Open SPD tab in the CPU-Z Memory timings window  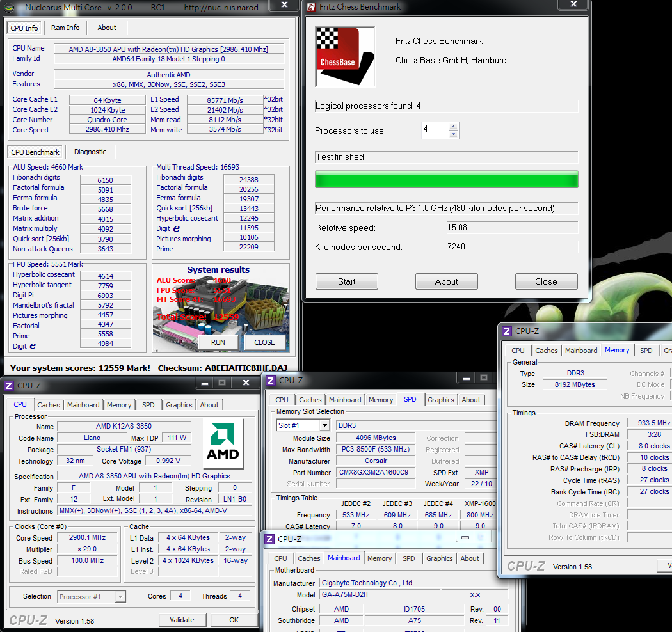click(x=646, y=351)
